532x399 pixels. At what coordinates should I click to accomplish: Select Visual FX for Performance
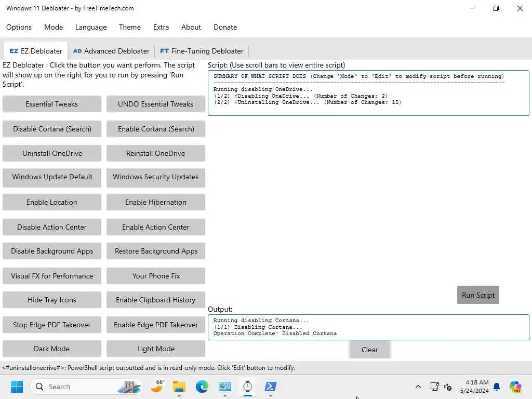[51, 276]
